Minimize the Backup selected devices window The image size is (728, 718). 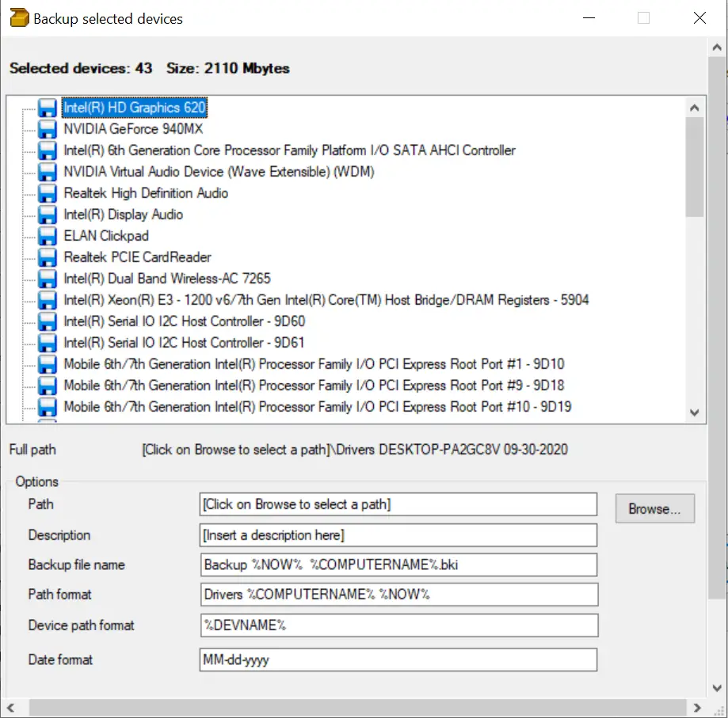pos(589,18)
